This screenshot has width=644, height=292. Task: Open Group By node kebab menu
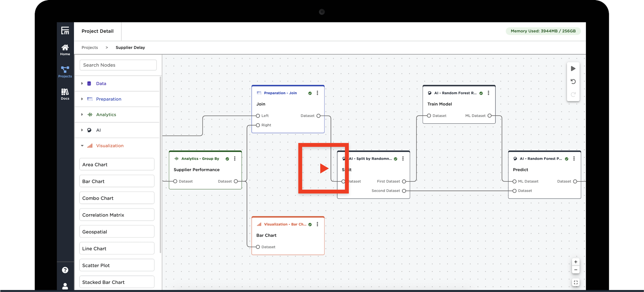click(235, 159)
